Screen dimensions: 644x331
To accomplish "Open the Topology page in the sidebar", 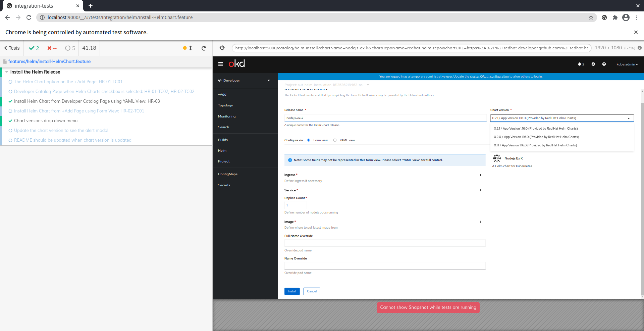I will pyautogui.click(x=225, y=105).
